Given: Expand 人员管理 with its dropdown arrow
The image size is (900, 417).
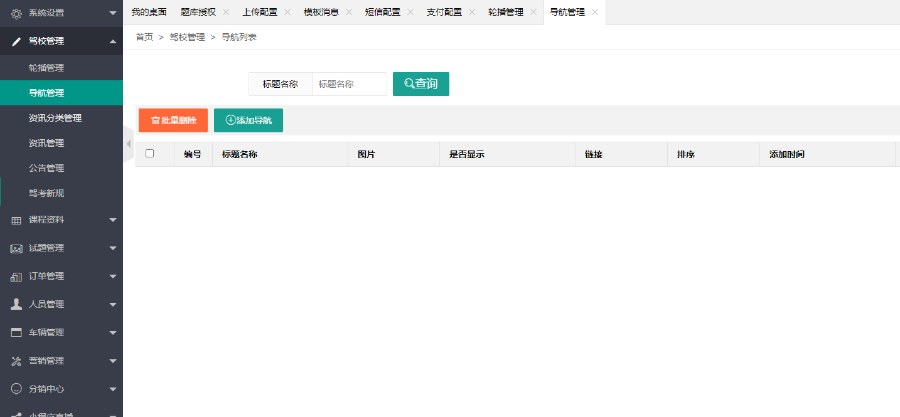Looking at the screenshot, I should pos(113,305).
